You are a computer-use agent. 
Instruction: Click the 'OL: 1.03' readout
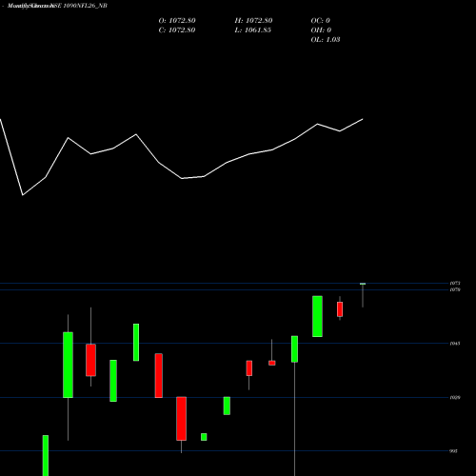click(x=326, y=40)
